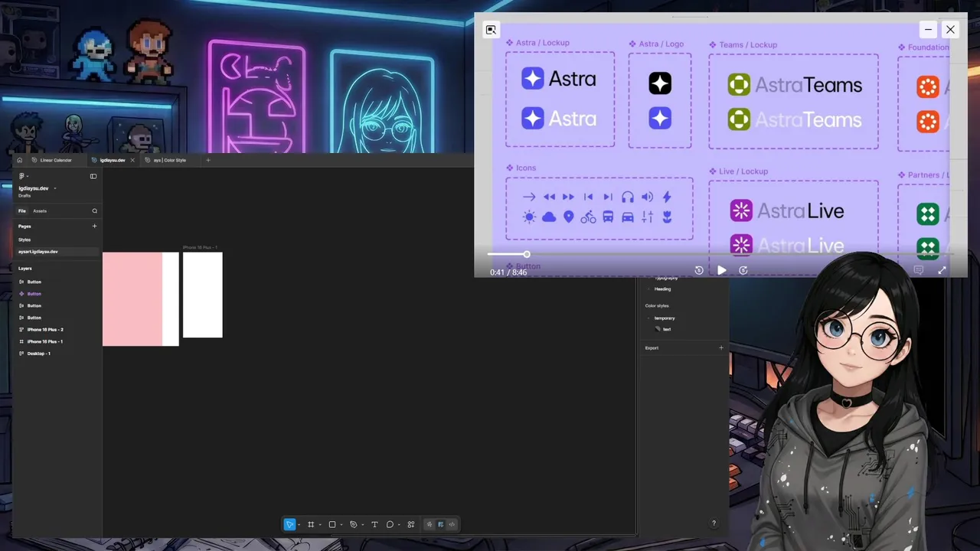Screen dimensions: 980x551
Task: Collapse the Figma sidebar panel icon
Action: 93,176
